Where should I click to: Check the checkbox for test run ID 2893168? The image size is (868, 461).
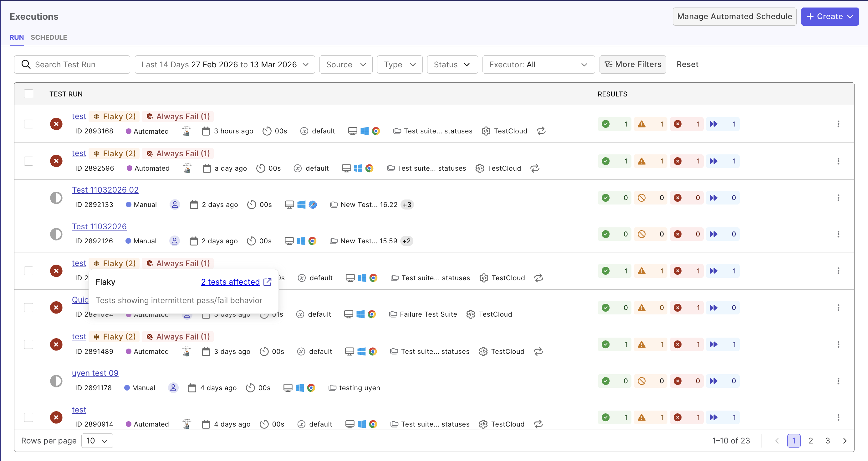[x=29, y=124]
